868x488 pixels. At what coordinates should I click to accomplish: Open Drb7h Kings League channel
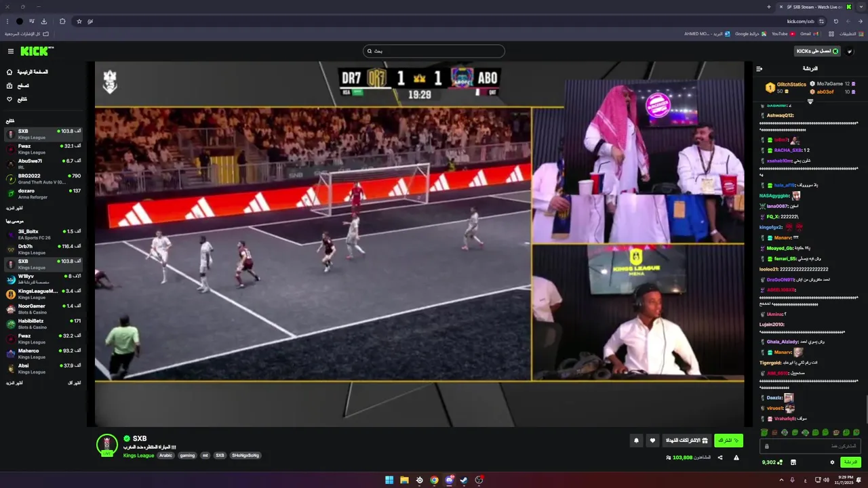[x=43, y=249]
